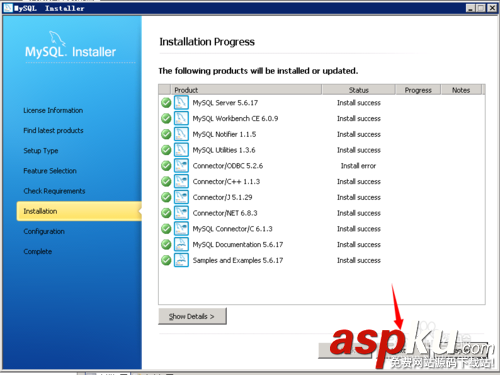Click the MySQL dolphin logo in sidebar
The image size is (500, 375).
pyautogui.click(x=57, y=38)
